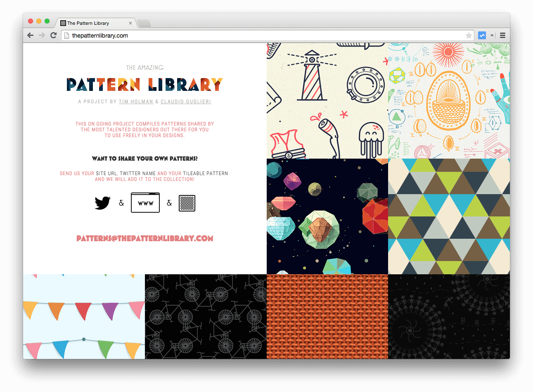
Task: Click the page icon in the address bar
Action: (66, 35)
